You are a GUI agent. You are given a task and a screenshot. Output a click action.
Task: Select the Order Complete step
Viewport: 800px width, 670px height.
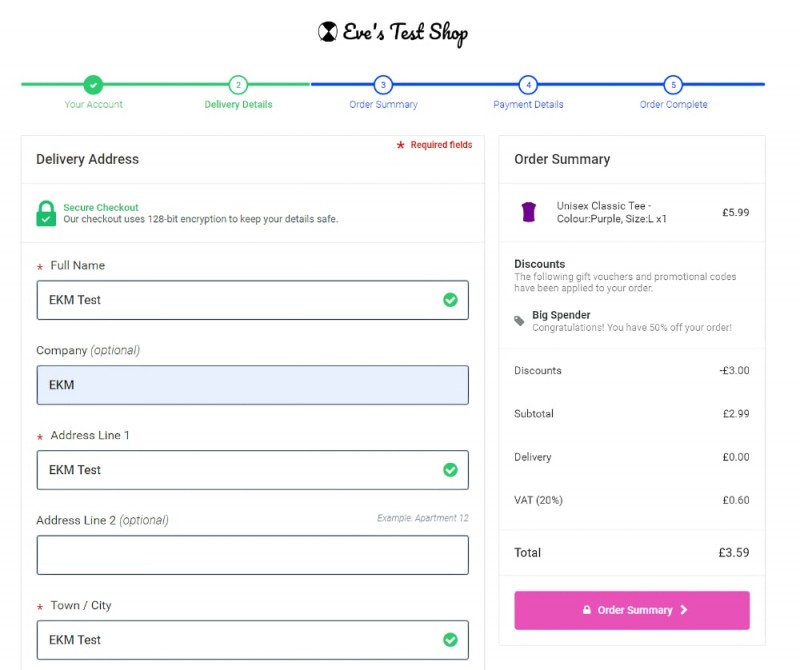673,87
